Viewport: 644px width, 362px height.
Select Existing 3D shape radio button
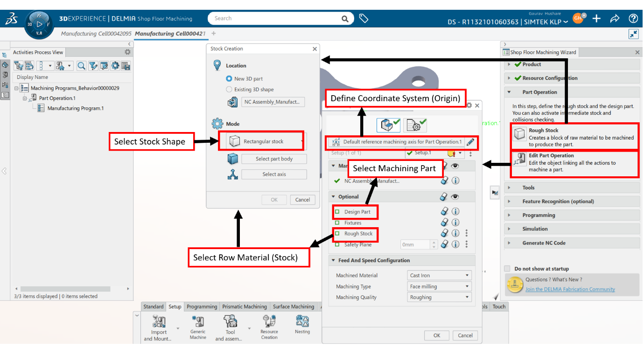[x=229, y=90]
